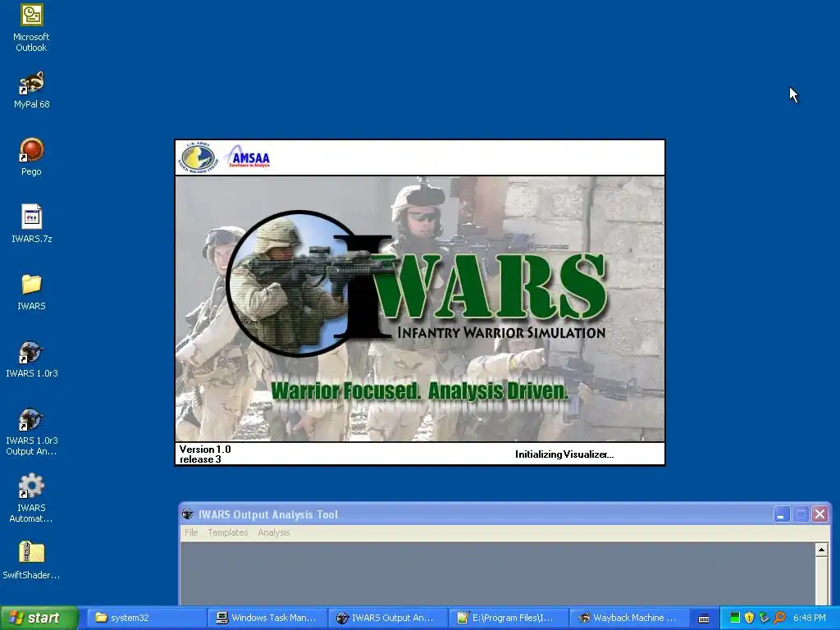The width and height of the screenshot is (840, 630).
Task: Click the Safely Remove Hardware tray icon
Action: coord(765,618)
